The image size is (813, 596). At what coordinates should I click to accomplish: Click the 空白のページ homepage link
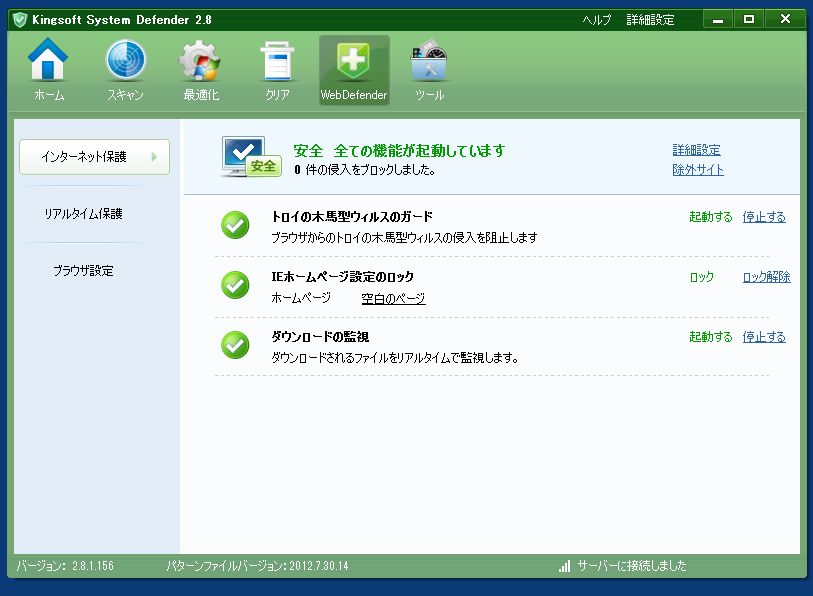(394, 298)
